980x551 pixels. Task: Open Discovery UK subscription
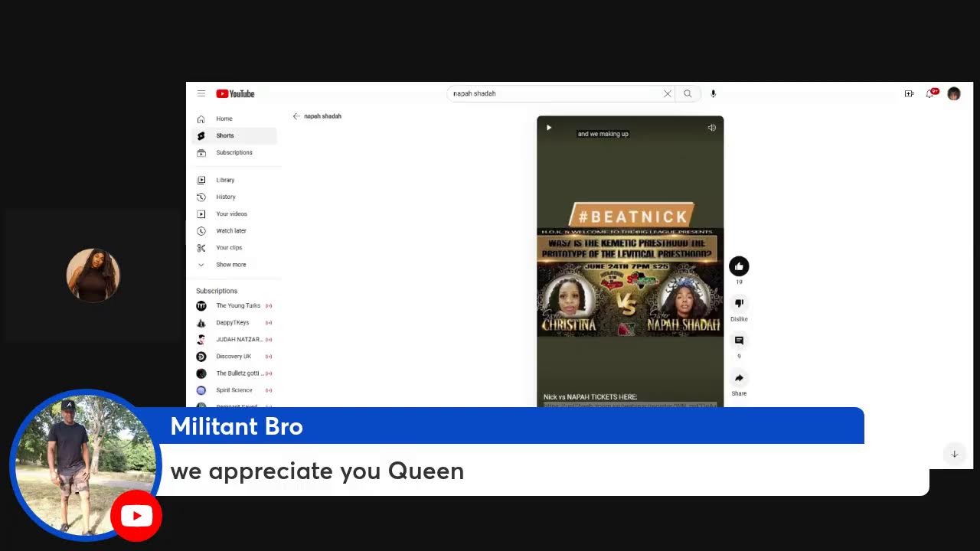(x=234, y=356)
